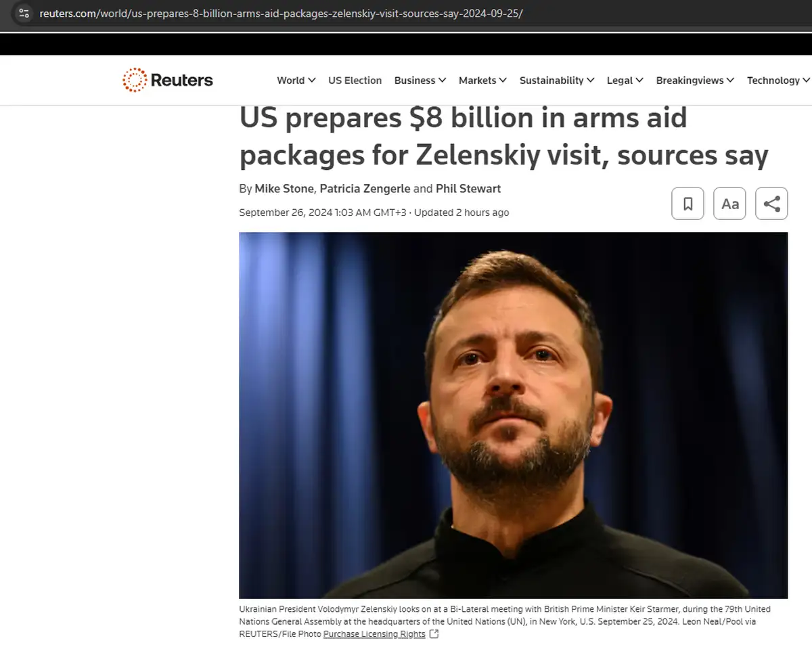
Task: Open the Breakingviews menu
Action: [x=695, y=80]
